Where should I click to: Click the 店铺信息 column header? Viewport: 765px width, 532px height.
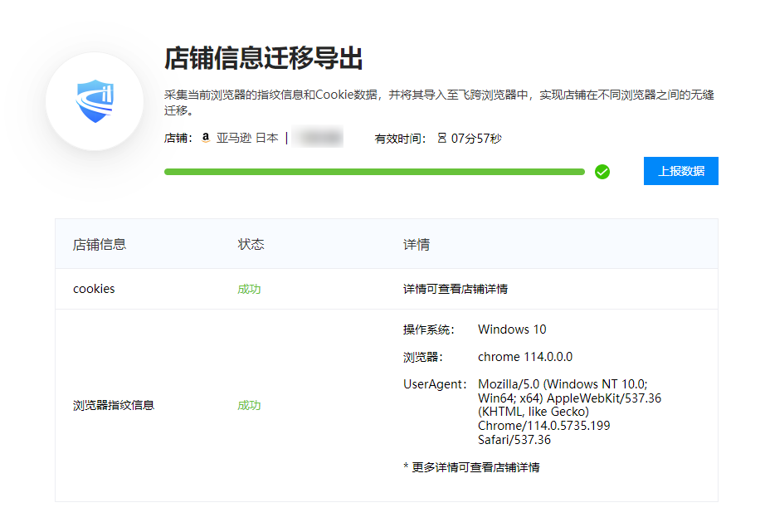coord(100,245)
